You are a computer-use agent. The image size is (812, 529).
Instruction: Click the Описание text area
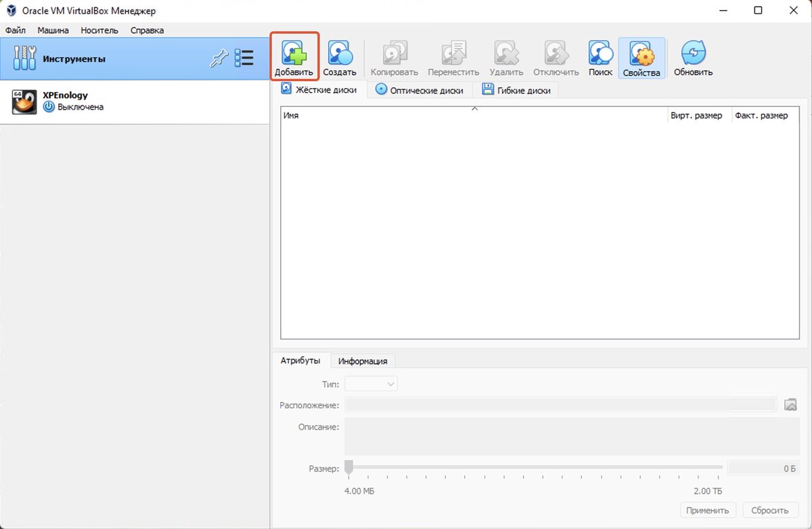coord(572,436)
